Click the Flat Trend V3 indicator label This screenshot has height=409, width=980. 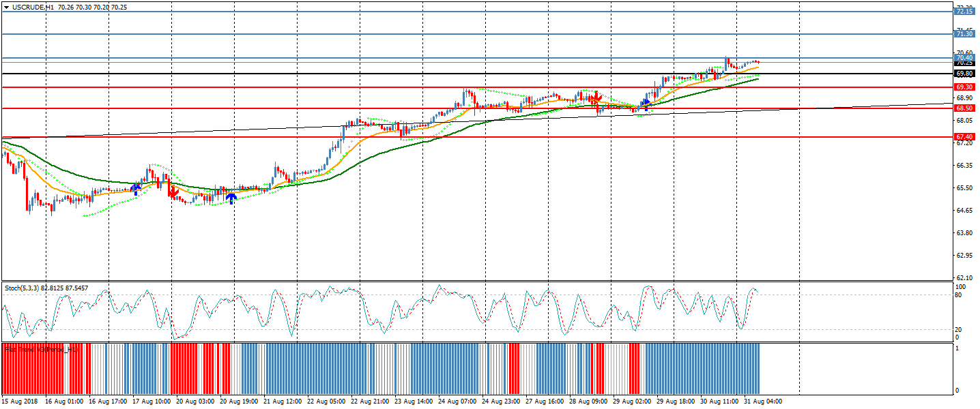40,349
